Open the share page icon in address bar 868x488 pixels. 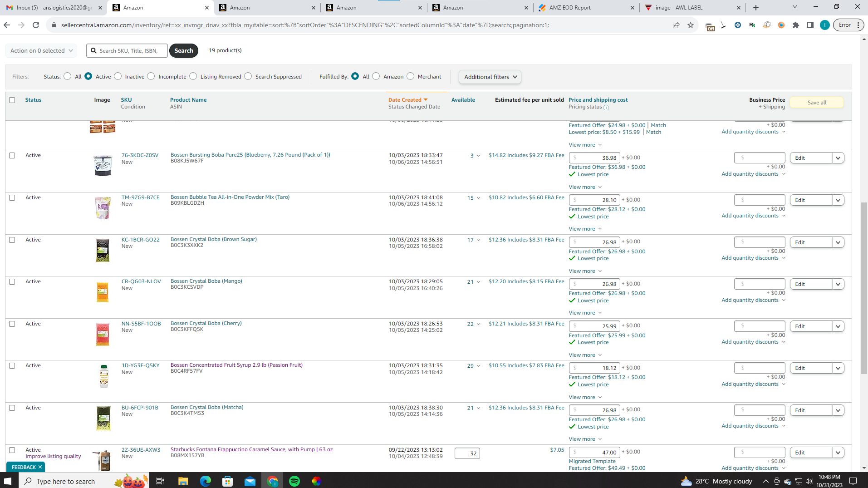pos(676,25)
